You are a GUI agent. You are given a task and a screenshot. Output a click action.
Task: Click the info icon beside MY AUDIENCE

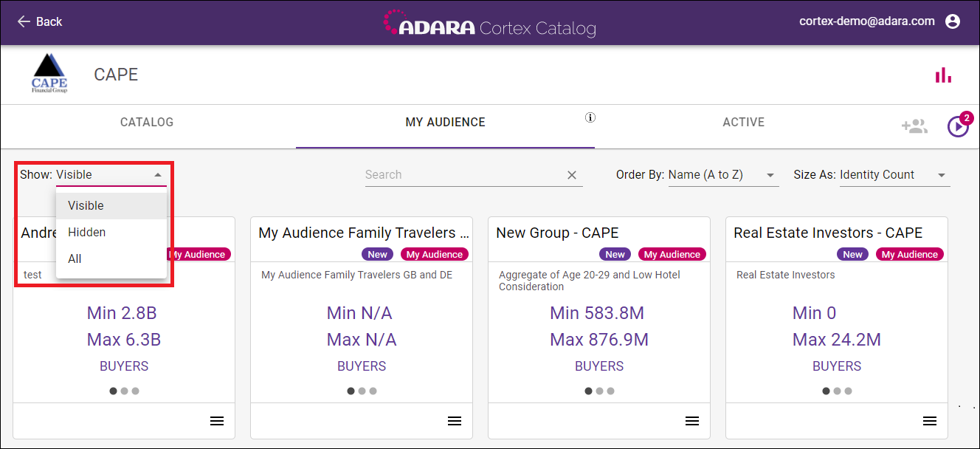(590, 117)
